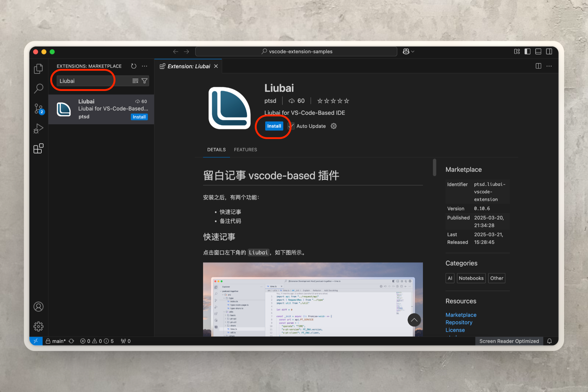Open Search view in activity bar

point(38,89)
